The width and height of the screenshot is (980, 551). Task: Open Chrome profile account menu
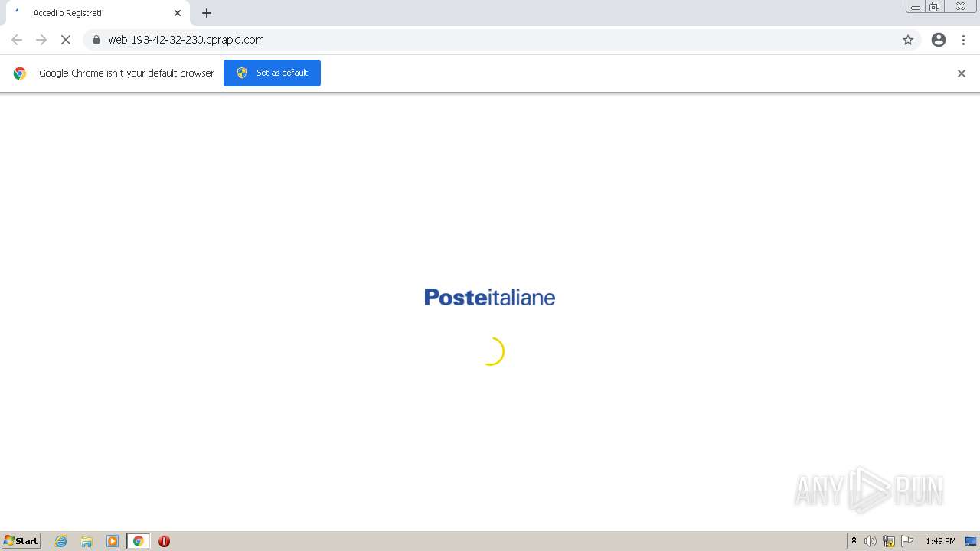(939, 40)
